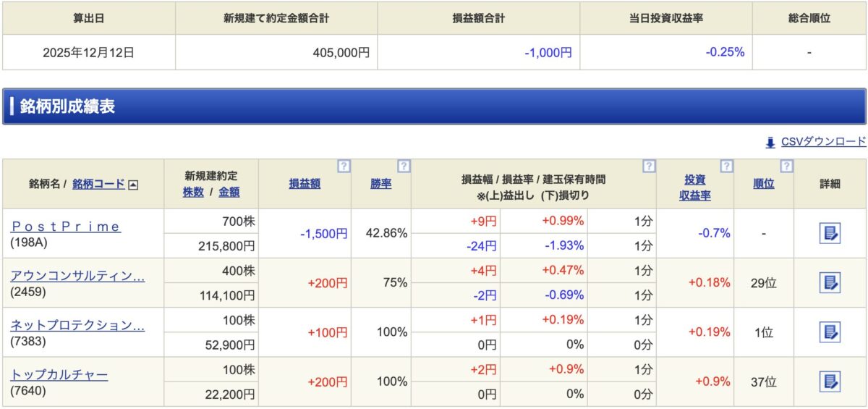This screenshot has width=868, height=409.
Task: Show help for 損益幅 / 損益率 column
Action: pos(649,166)
